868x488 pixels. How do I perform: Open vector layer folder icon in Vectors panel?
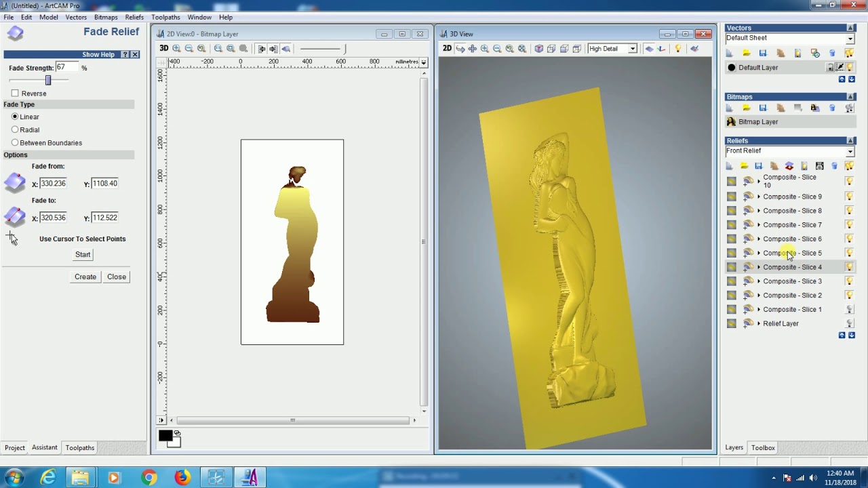click(746, 53)
